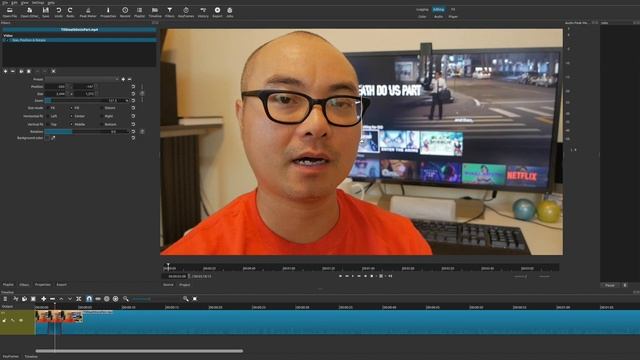Click the Redo toolbar icon
Viewport: 640px width, 360px height.
coord(70,12)
